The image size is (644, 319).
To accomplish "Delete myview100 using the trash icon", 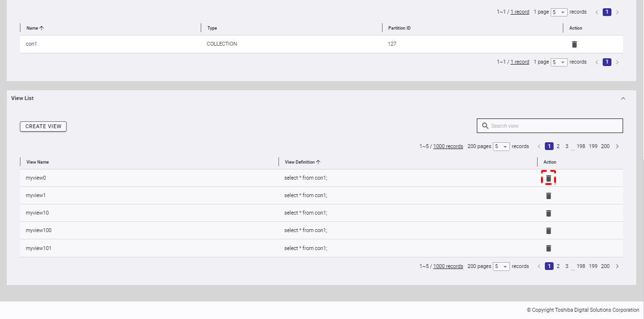I will pos(548,231).
